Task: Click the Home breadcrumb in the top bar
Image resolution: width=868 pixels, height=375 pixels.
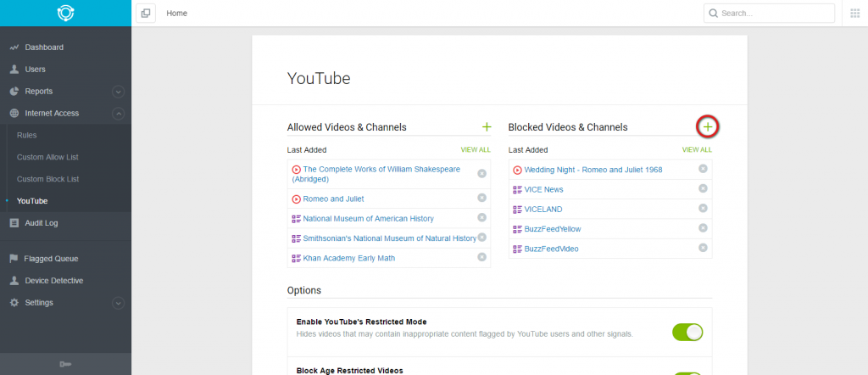Action: [176, 14]
